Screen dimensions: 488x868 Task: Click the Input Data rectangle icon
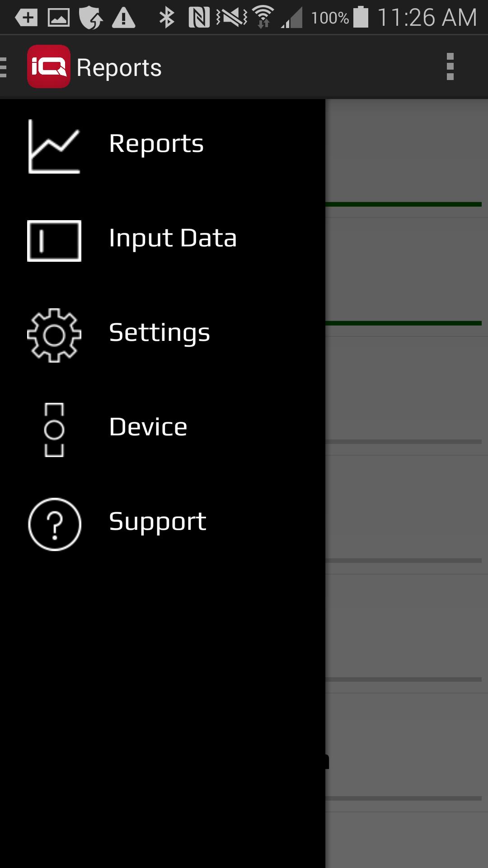coord(54,241)
